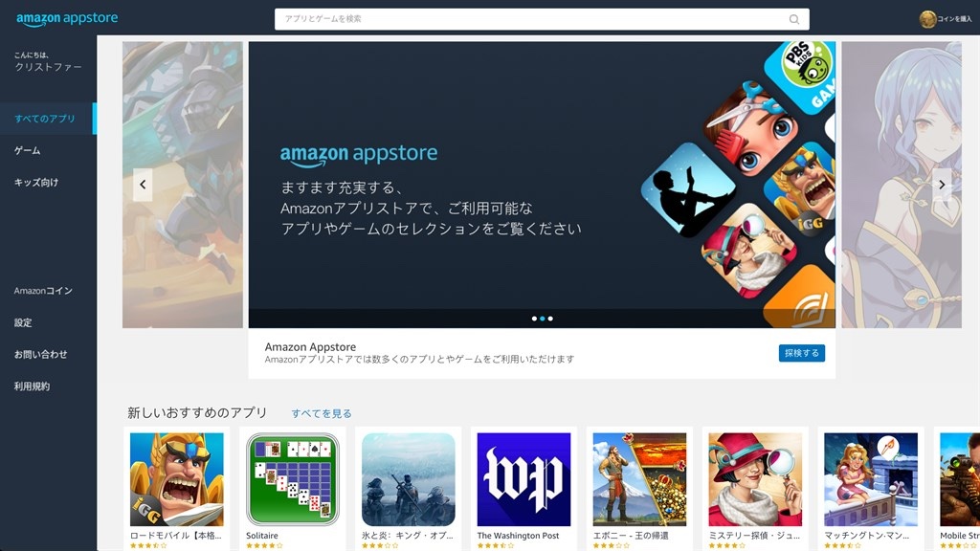Viewport: 980px width, 551px height.
Task: Open コインを購入 link
Action: [954, 19]
